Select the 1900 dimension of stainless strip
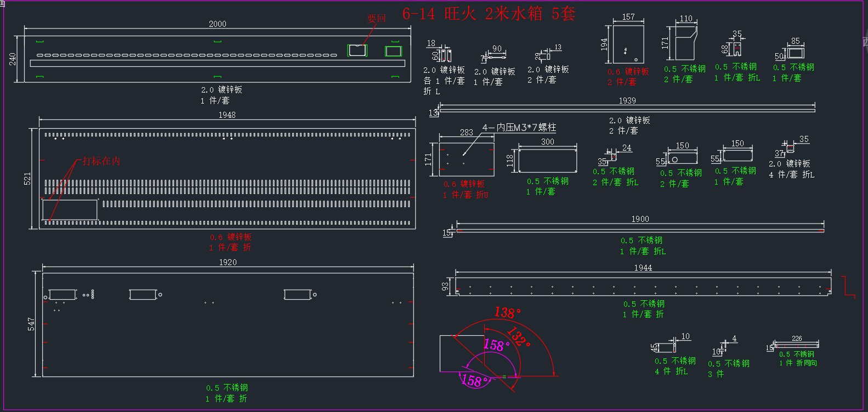This screenshot has width=868, height=412. (640, 219)
